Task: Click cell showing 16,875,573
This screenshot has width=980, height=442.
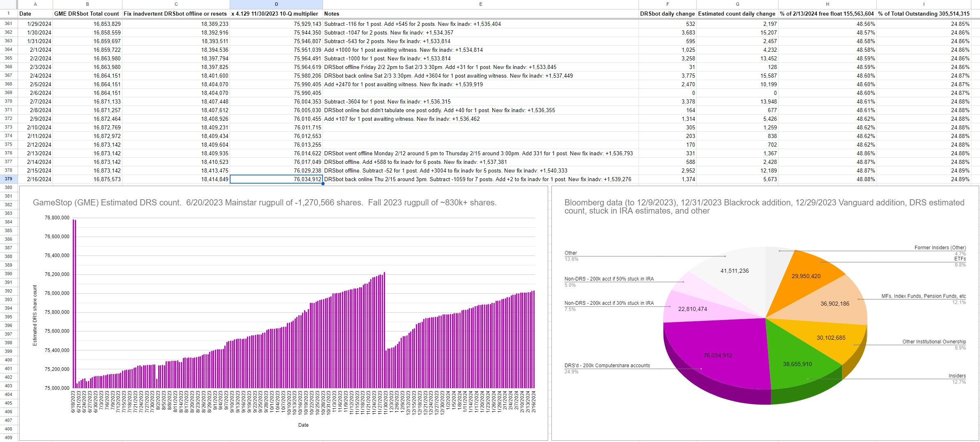Action: 87,179
